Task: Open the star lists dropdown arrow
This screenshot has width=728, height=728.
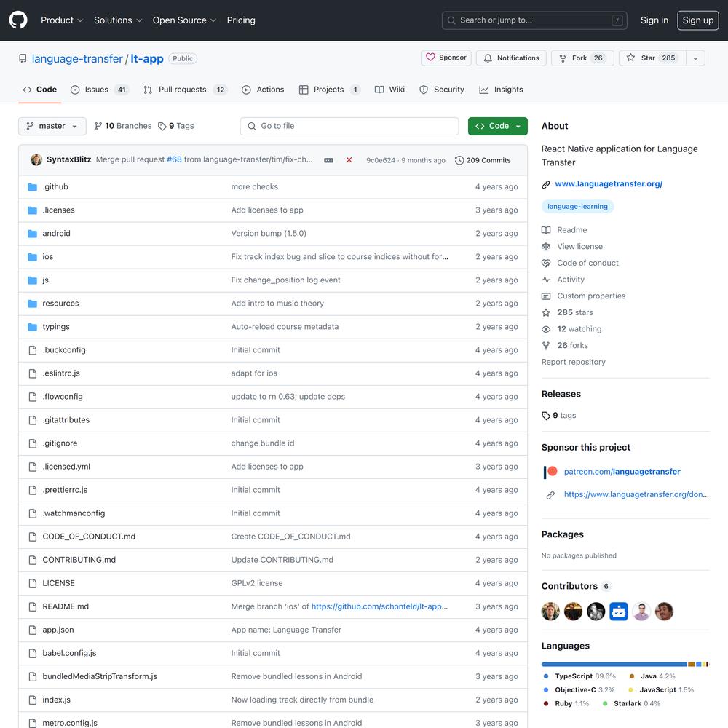Action: pyautogui.click(x=695, y=58)
